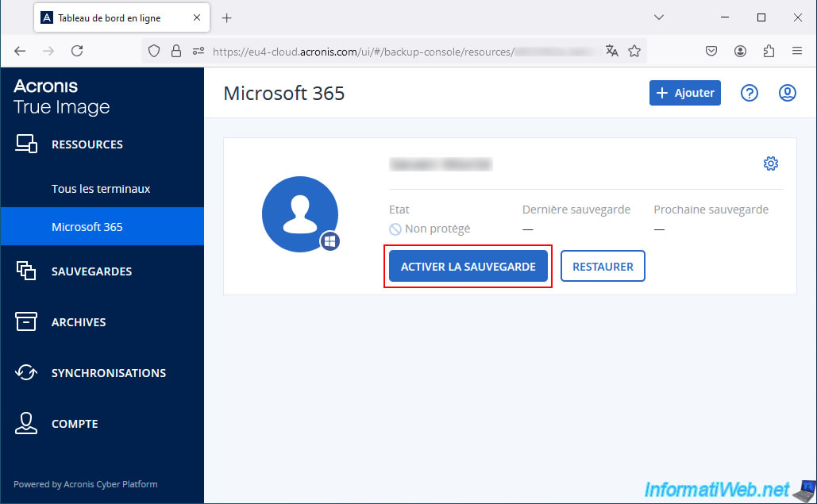Click the Acronis True Image logo
Viewport: 817px width, 504px height.
[61, 97]
